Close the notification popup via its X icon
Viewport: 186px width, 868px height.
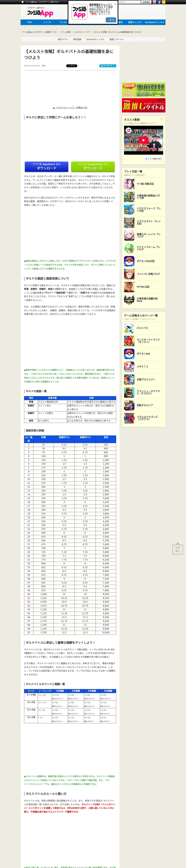tap(115, 4)
